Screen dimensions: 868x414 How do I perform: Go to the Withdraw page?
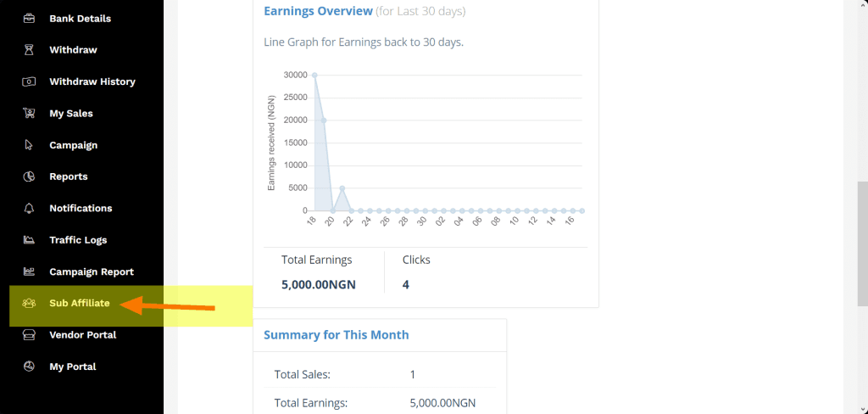[x=73, y=50]
